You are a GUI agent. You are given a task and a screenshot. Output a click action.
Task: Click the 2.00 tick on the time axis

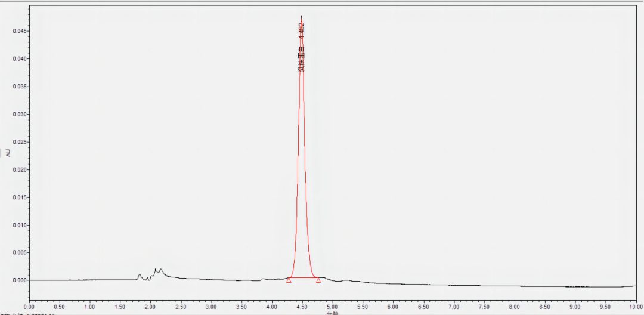tap(150, 307)
